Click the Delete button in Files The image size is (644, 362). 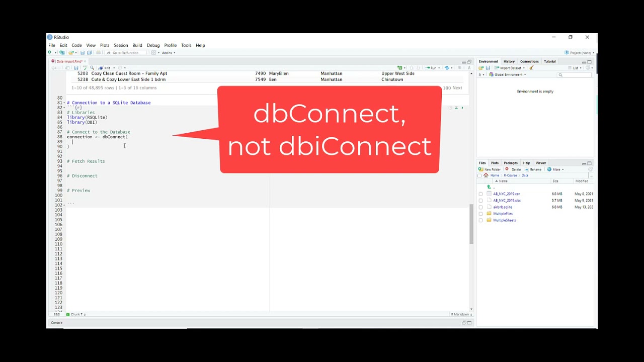coord(513,169)
